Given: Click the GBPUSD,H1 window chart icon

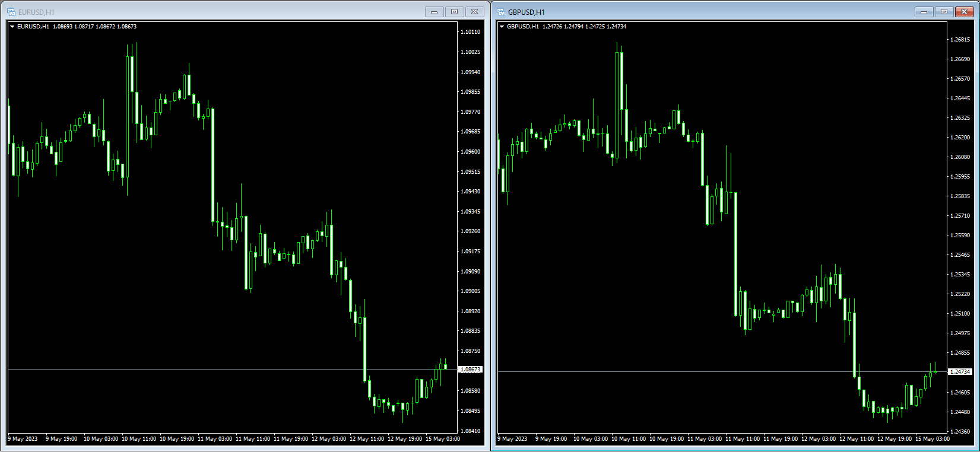Looking at the screenshot, I should click(x=500, y=12).
